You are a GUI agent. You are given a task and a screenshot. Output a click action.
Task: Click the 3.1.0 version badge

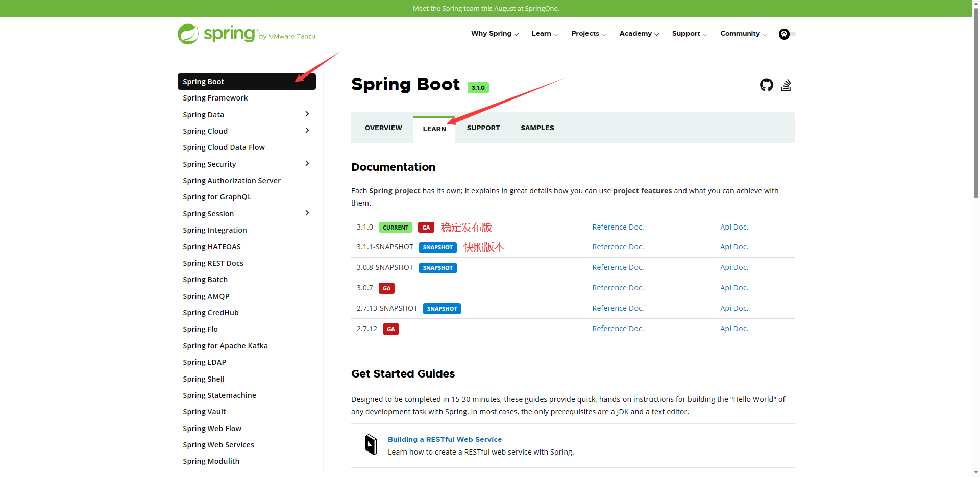[x=478, y=88]
